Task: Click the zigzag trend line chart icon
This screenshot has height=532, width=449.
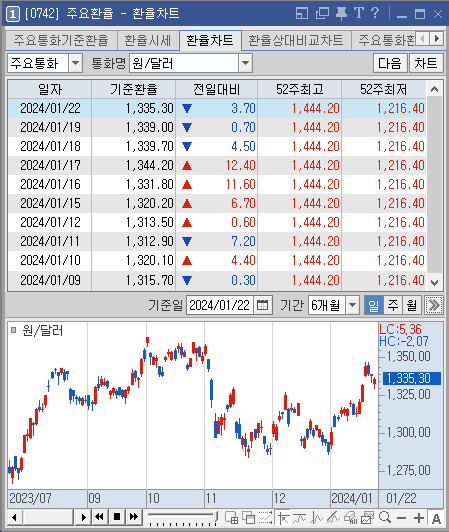Action: (317, 518)
